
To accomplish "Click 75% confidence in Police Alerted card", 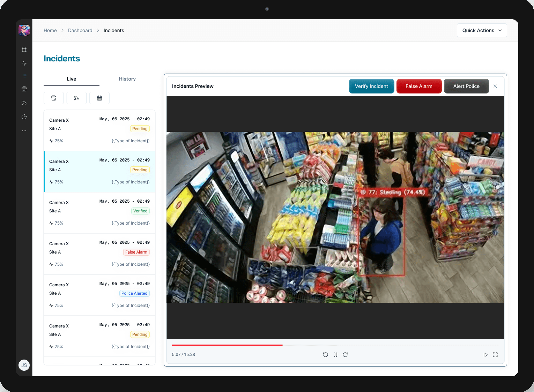I will (56, 306).
